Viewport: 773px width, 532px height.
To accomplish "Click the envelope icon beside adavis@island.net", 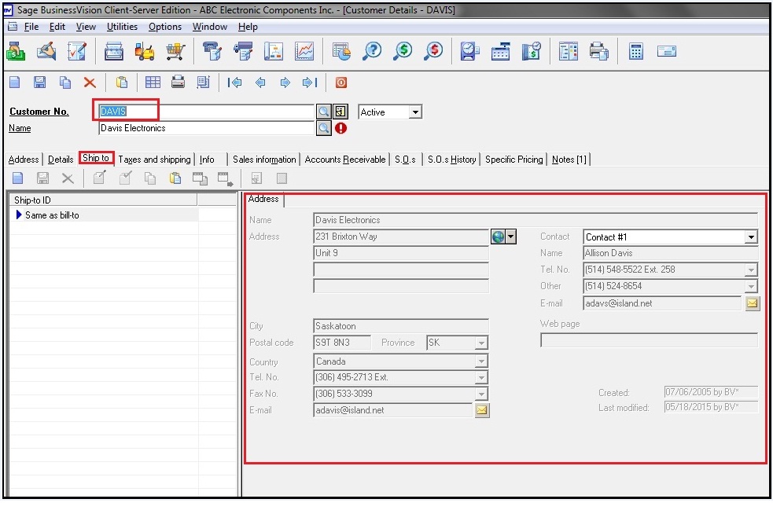I will [482, 410].
